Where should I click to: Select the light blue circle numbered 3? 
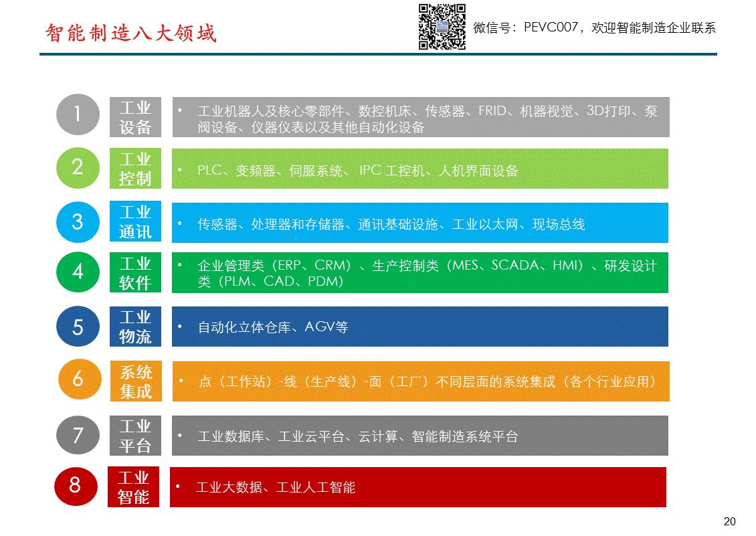coord(78,221)
